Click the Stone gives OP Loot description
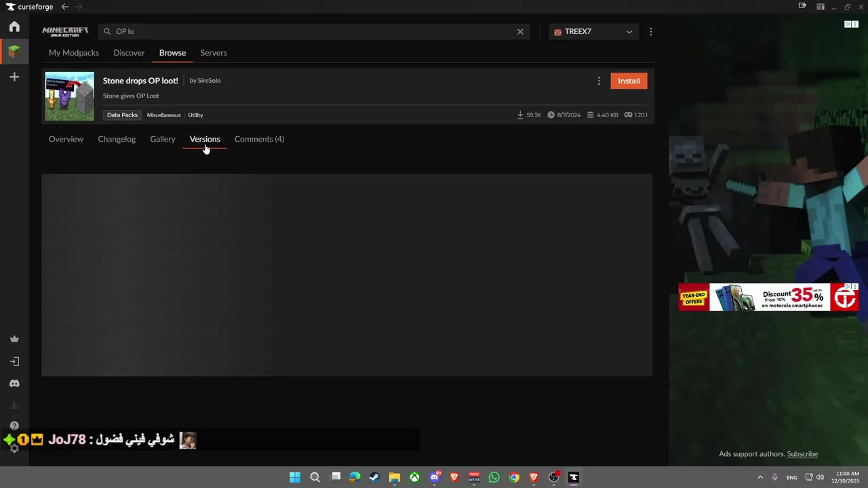The image size is (868, 488). [131, 96]
